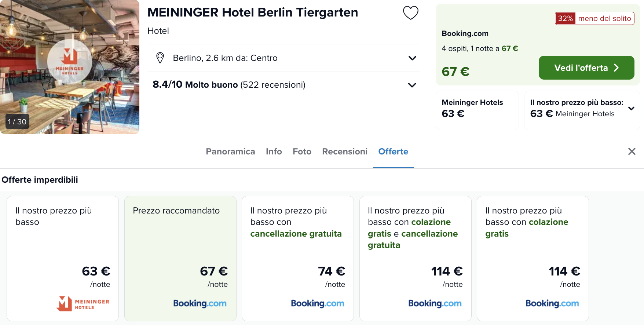Click the Meininger Hotels logo in first offer
Screen dimensions: 644x325
point(83,303)
